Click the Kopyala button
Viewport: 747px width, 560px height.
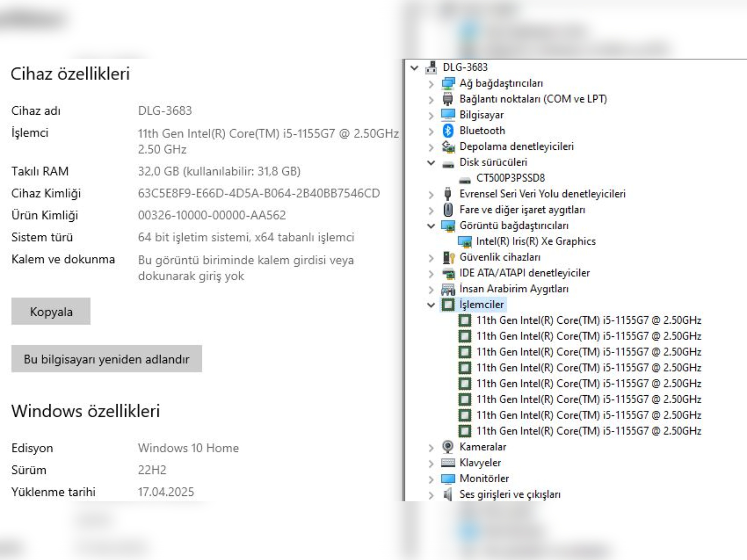51,311
